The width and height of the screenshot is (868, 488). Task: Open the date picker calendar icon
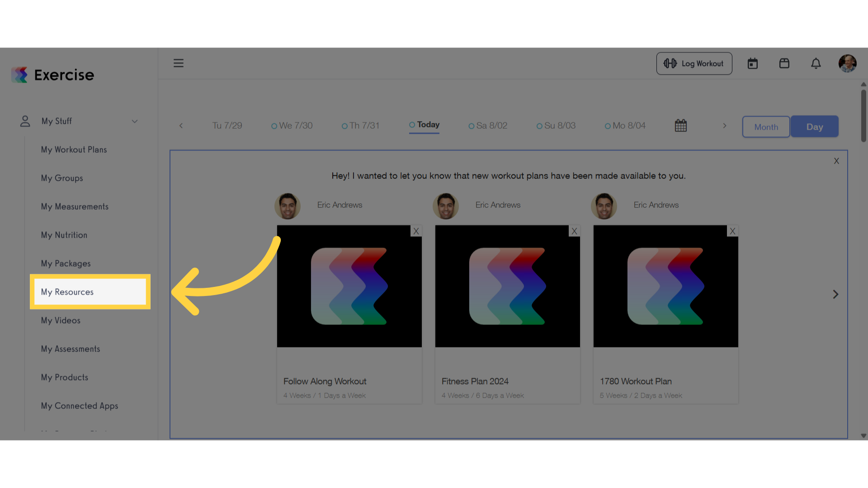click(x=681, y=126)
